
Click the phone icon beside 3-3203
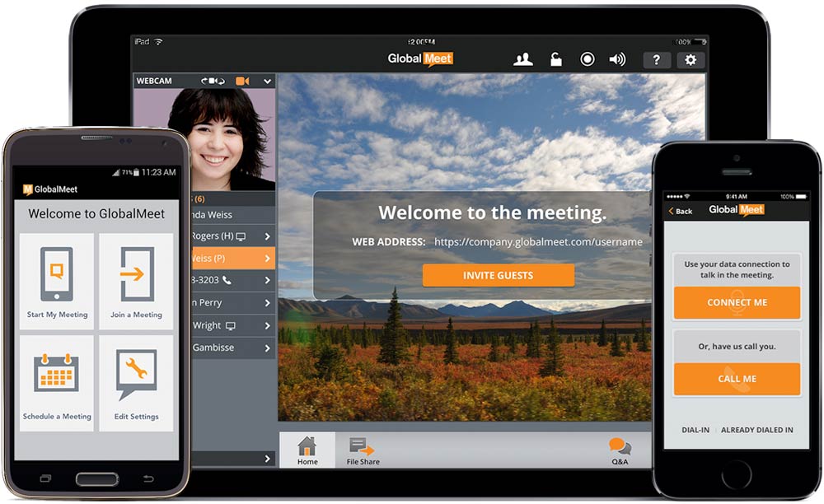(x=227, y=280)
